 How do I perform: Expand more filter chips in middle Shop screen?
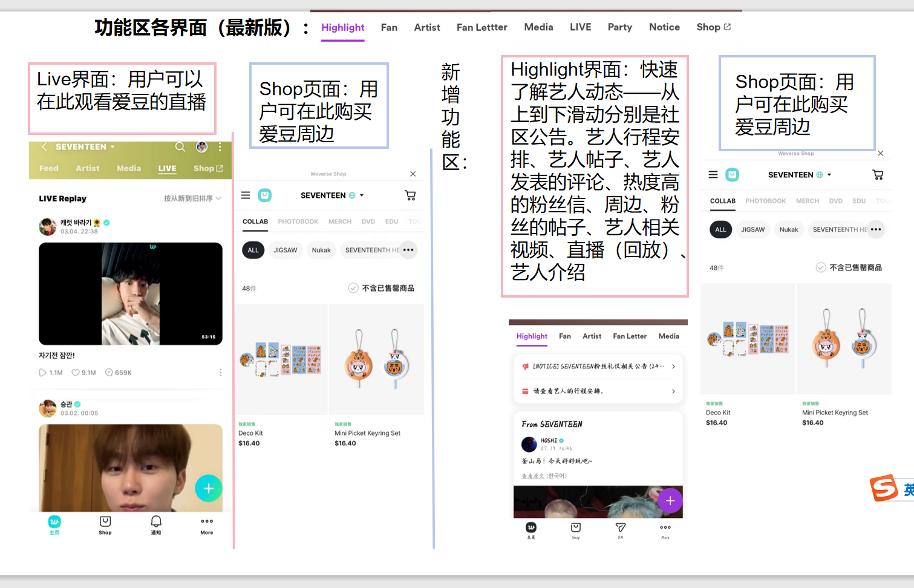pyautogui.click(x=408, y=250)
